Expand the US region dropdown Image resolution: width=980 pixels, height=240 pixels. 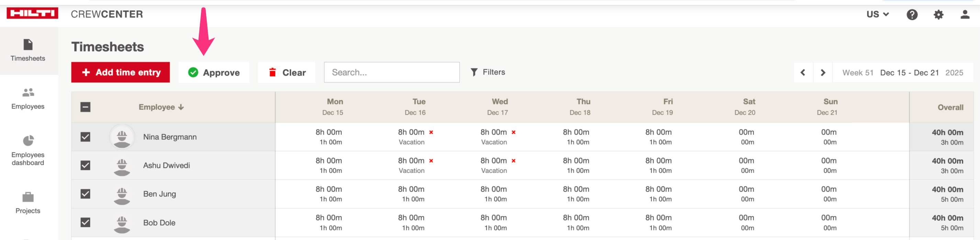coord(877,14)
